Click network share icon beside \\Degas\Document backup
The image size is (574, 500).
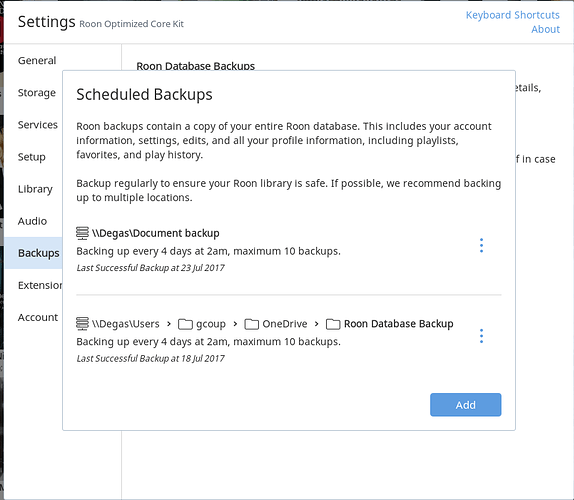point(82,233)
